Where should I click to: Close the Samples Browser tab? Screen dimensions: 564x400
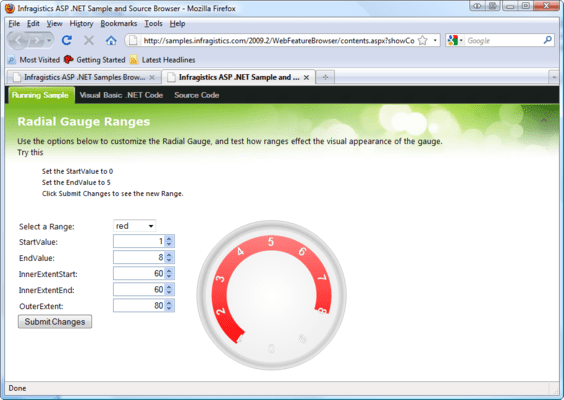point(152,77)
